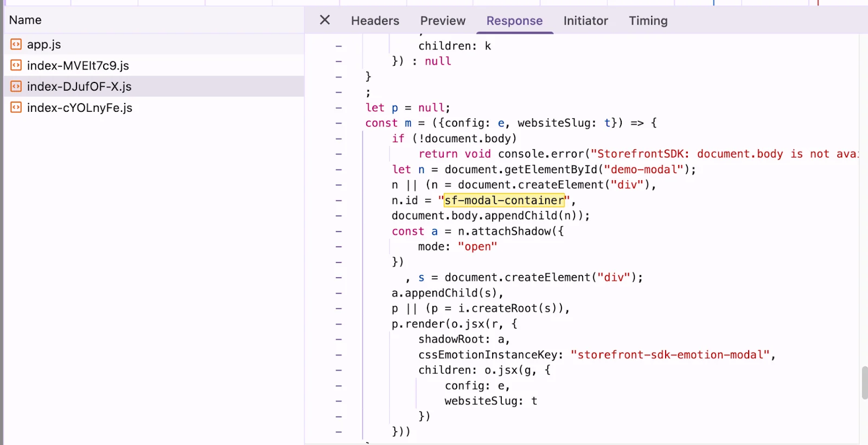The height and width of the screenshot is (445, 868).
Task: View the Initiator tab
Action: point(585,21)
